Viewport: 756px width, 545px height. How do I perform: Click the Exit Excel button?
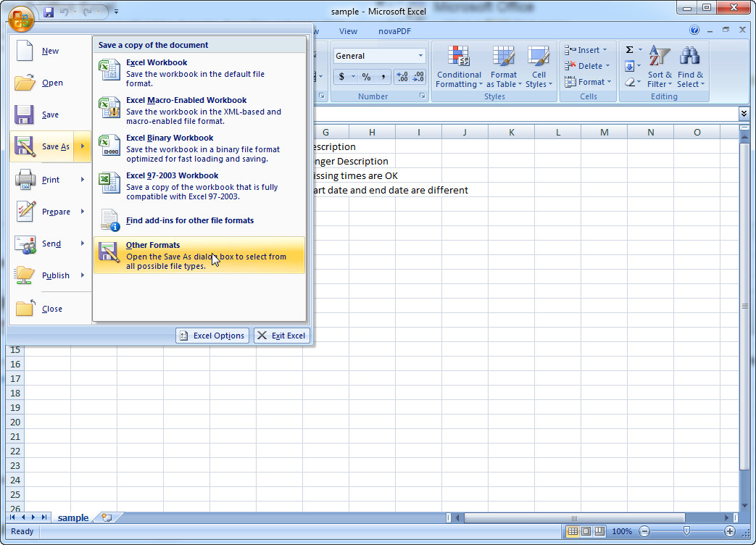(281, 336)
